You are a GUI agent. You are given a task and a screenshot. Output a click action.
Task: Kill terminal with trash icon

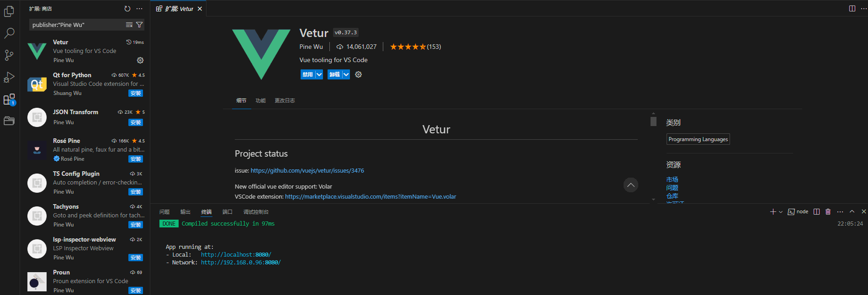(828, 211)
